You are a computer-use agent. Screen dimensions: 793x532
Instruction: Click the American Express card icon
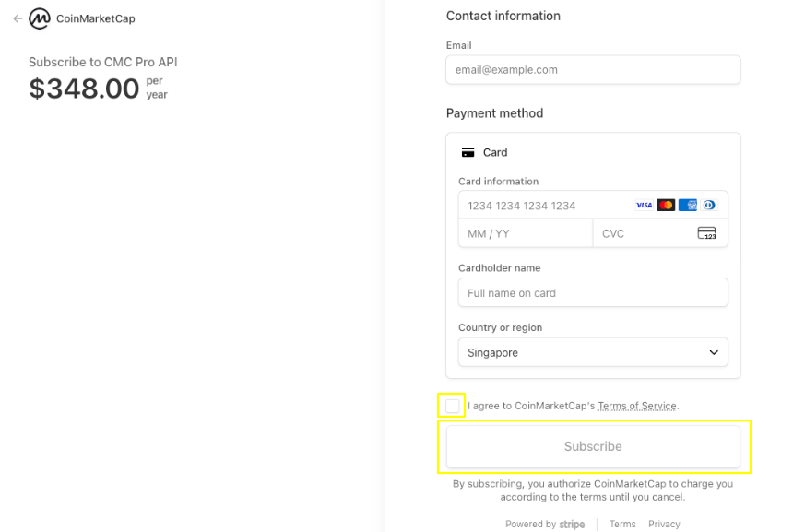click(x=688, y=205)
